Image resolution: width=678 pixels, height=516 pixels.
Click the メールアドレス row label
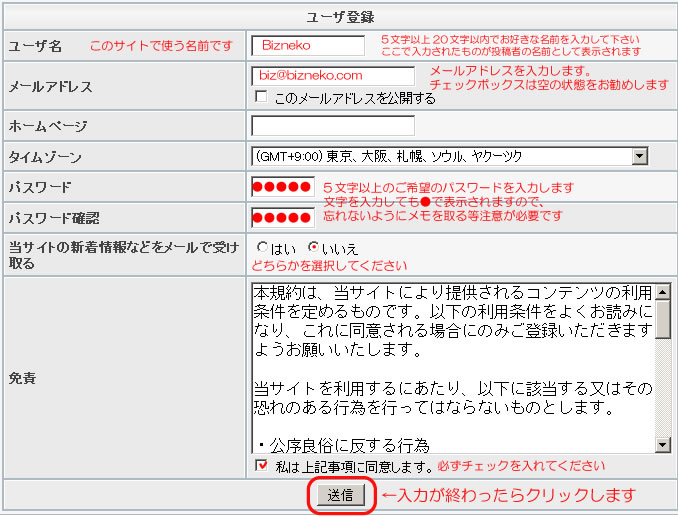pyautogui.click(x=50, y=86)
